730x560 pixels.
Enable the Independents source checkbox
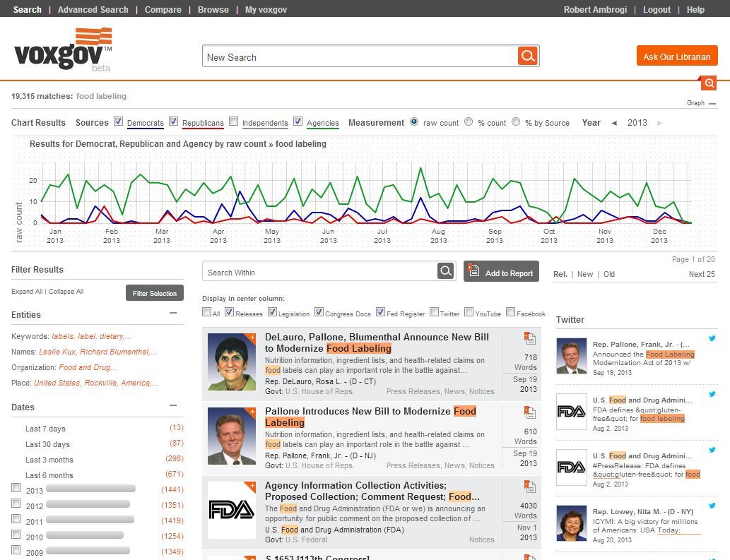point(234,121)
